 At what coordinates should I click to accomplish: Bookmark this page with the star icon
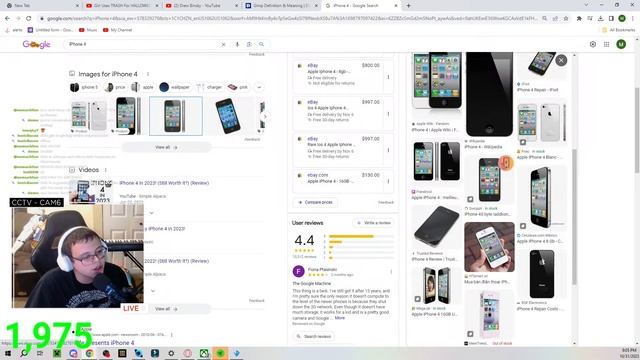point(566,18)
